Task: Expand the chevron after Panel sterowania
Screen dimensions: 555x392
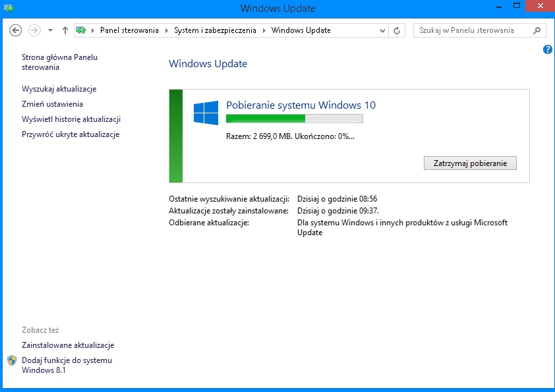Action: [166, 30]
